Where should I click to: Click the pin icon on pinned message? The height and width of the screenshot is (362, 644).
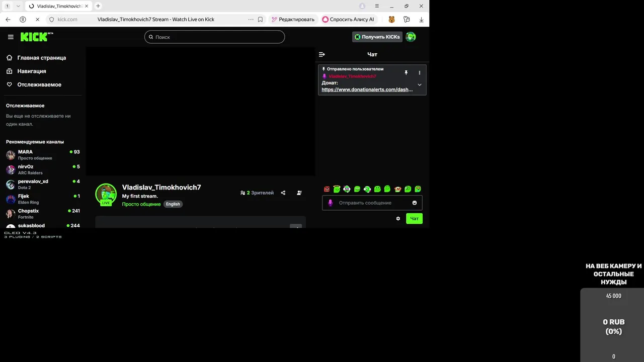[x=406, y=73]
